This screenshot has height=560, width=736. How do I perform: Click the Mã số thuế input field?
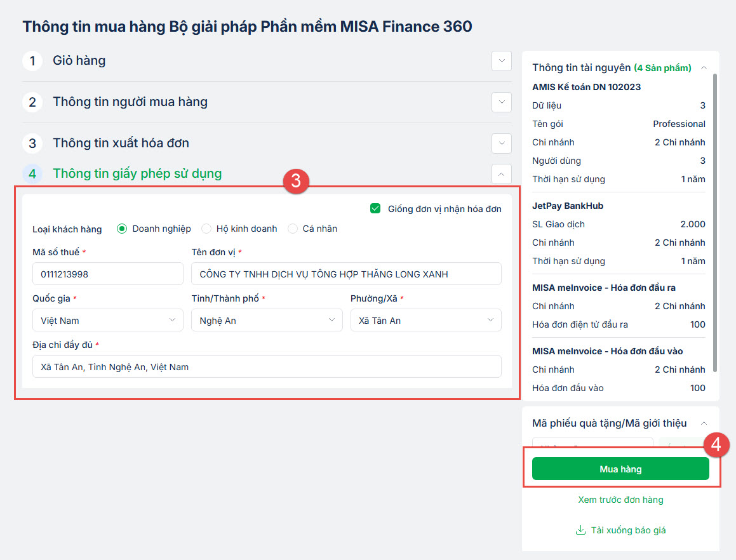[107, 274]
